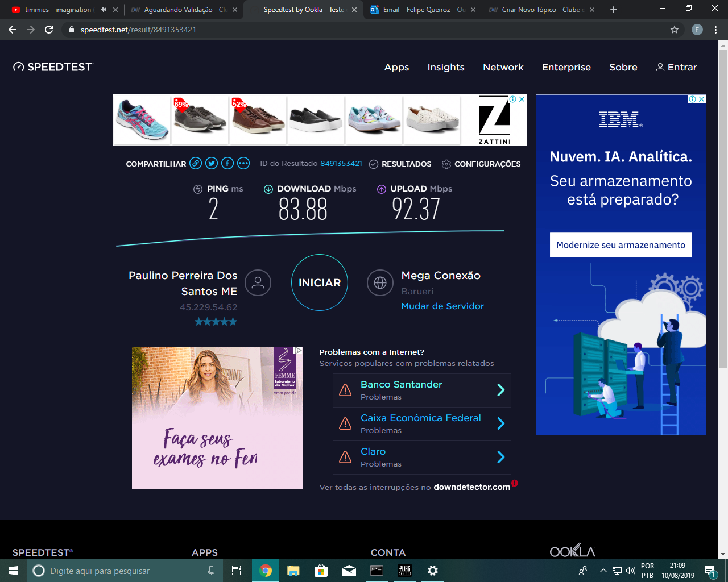Share result on Facebook

point(227,163)
